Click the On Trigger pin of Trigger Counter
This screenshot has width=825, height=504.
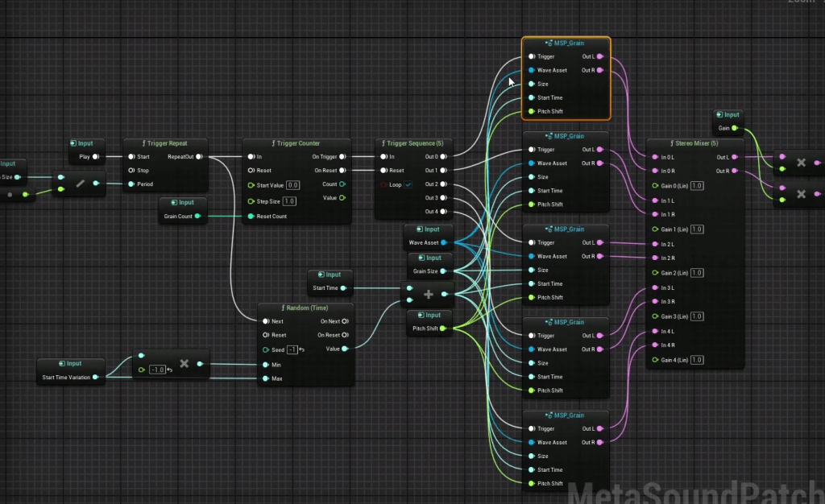pyautogui.click(x=342, y=157)
